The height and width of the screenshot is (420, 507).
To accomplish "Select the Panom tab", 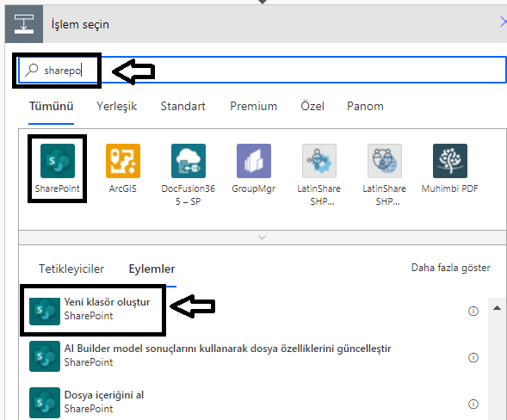I will click(x=365, y=106).
